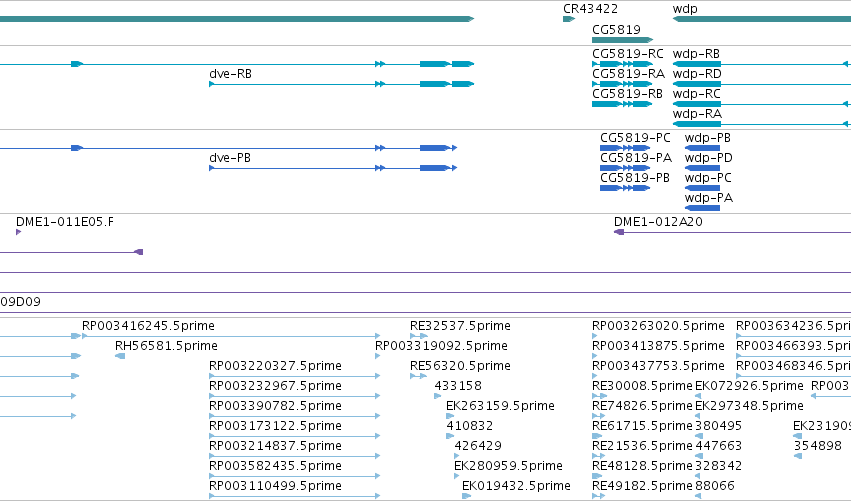Click the purple DME1-011E05.F arrow marker
This screenshot has height=501, width=851.
18,232
